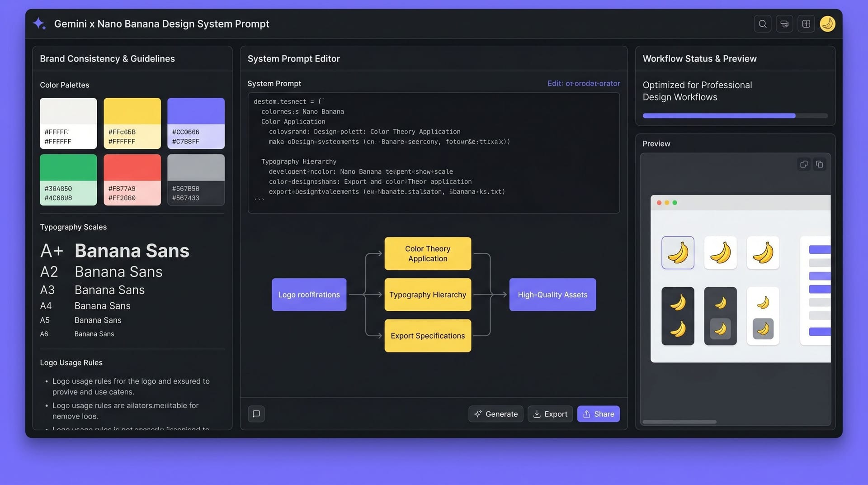Screen dimensions: 868x485
Task: Select the middle banana tile in the top row
Action: pos(720,252)
